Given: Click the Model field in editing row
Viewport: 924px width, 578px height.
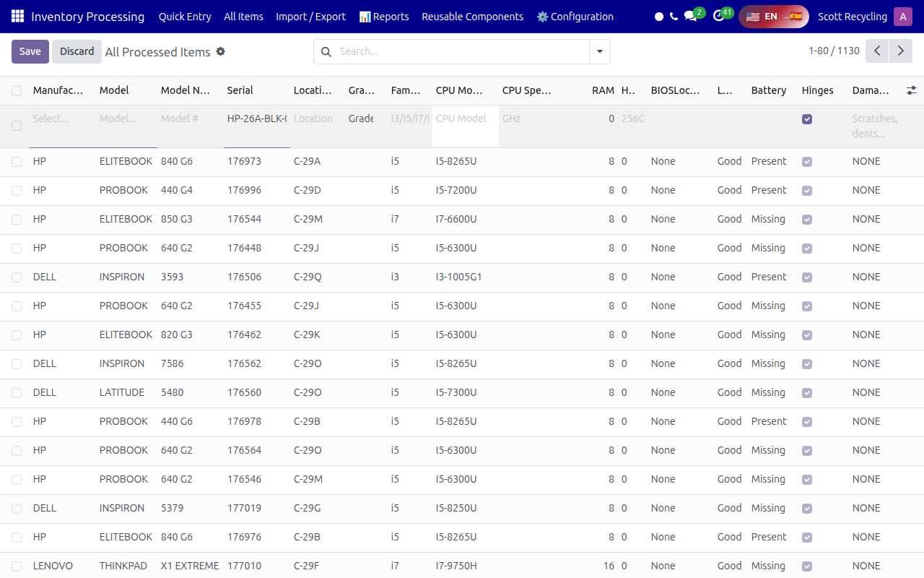Looking at the screenshot, I should click(127, 118).
